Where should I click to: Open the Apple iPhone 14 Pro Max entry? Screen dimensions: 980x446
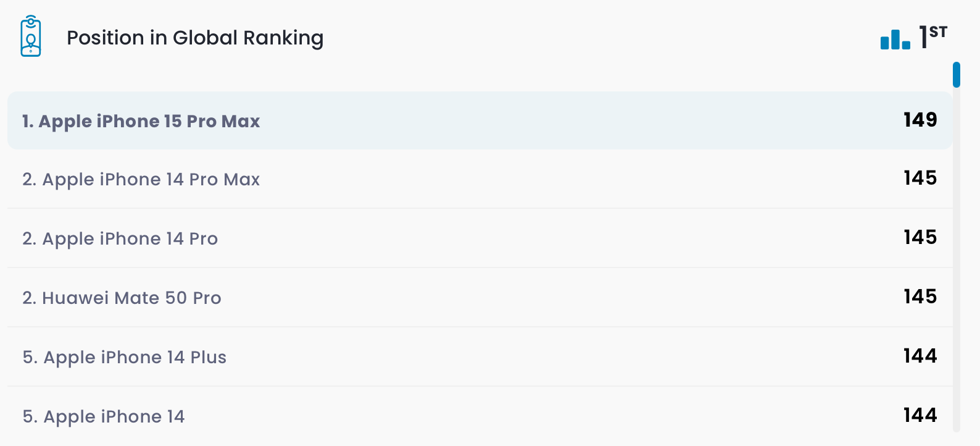141,179
